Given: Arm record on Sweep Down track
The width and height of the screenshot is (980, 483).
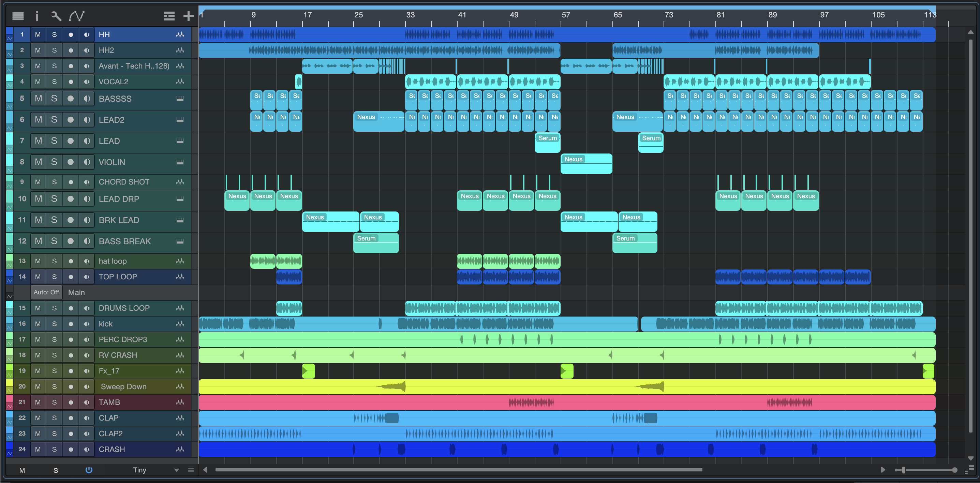Looking at the screenshot, I should coord(70,387).
